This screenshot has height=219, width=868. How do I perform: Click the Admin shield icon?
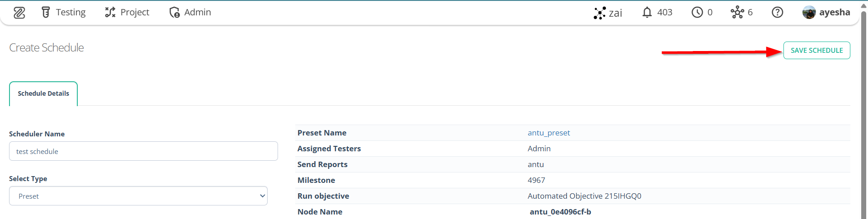175,12
